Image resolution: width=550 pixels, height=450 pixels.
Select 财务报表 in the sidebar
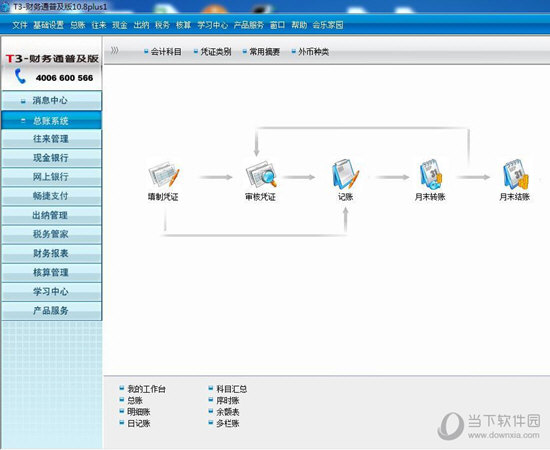pyautogui.click(x=52, y=253)
